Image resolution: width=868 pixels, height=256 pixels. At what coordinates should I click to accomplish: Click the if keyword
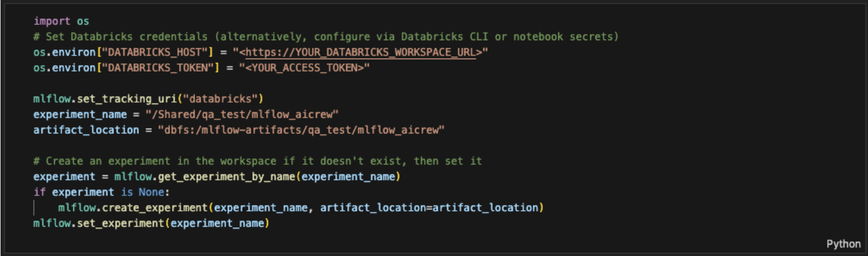39,193
